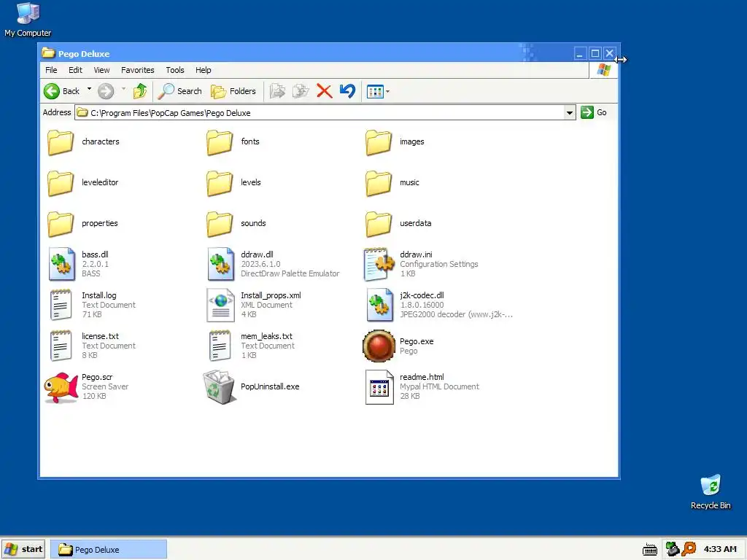The height and width of the screenshot is (560, 747).
Task: Click the 'Configuration Settings' description text
Action: [438, 264]
